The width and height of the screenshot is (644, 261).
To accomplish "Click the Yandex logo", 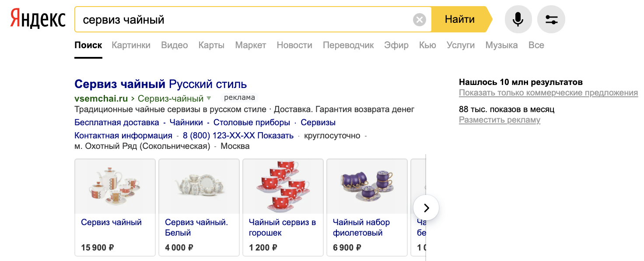I will (38, 19).
